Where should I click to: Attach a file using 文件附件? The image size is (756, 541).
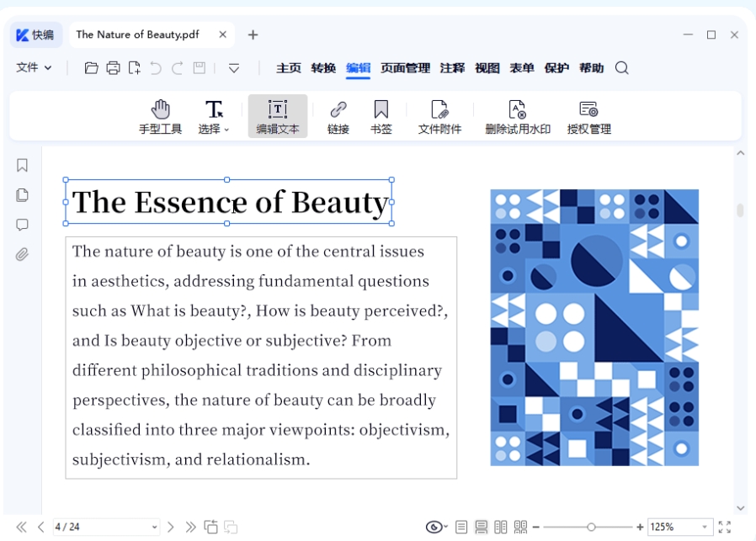pos(439,115)
